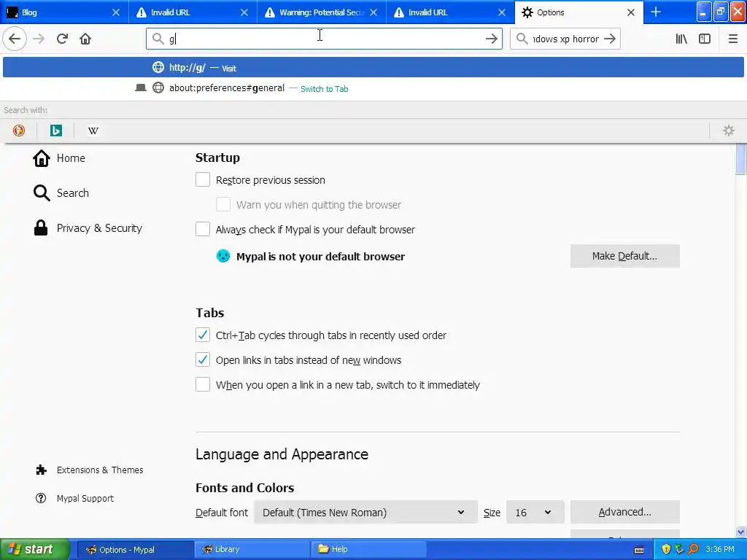Search with DuckDuckGo icon
The height and width of the screenshot is (560, 747).
[19, 131]
